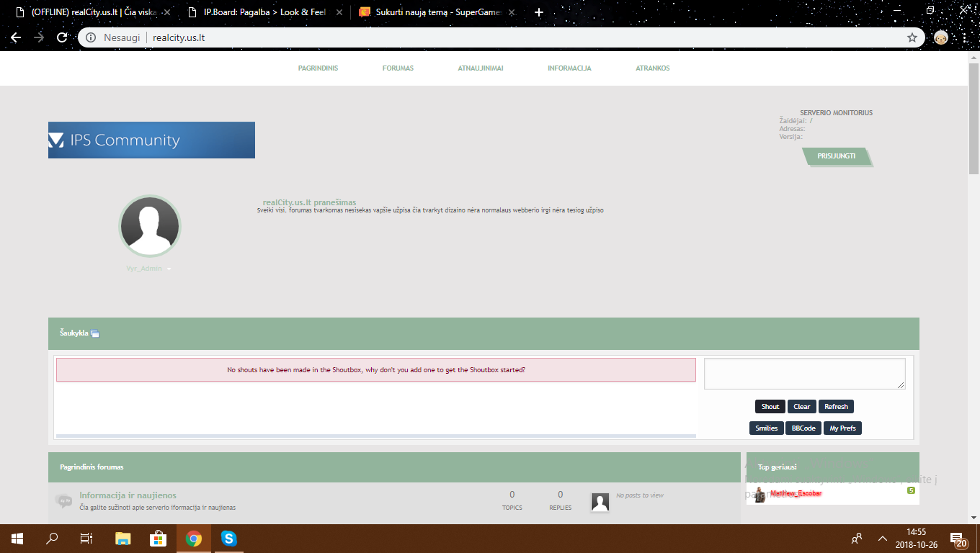This screenshot has height=553, width=980.
Task: Bookmark this page with the star icon
Action: click(x=912, y=37)
